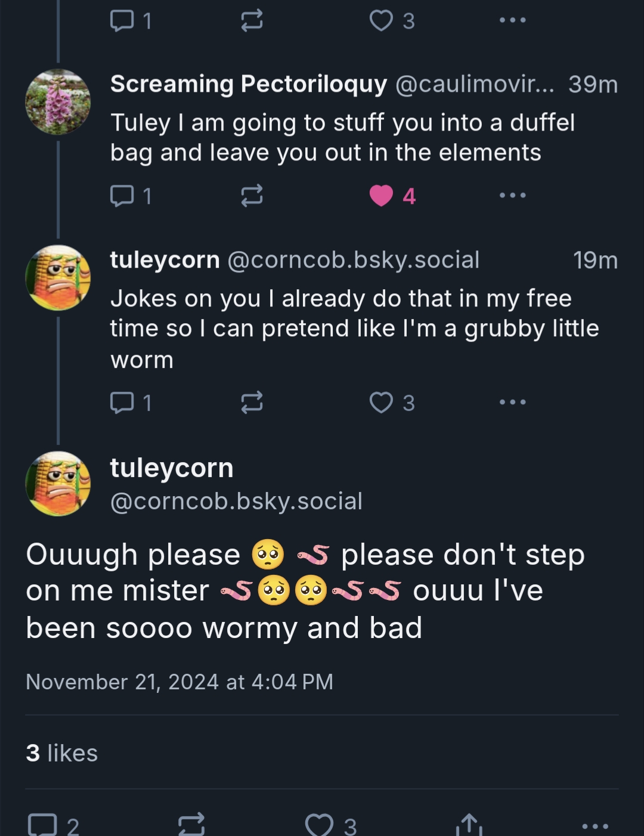
Task: View the 3 likes list
Action: pos(61,753)
